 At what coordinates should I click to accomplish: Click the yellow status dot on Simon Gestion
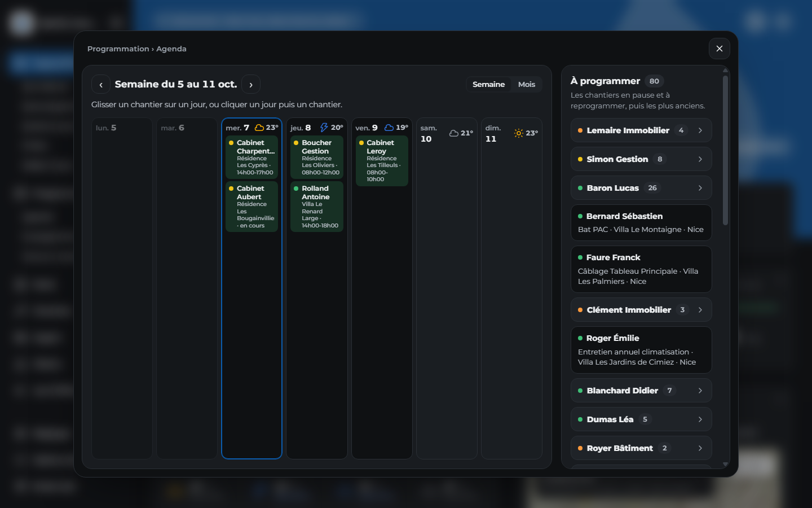tap(580, 159)
